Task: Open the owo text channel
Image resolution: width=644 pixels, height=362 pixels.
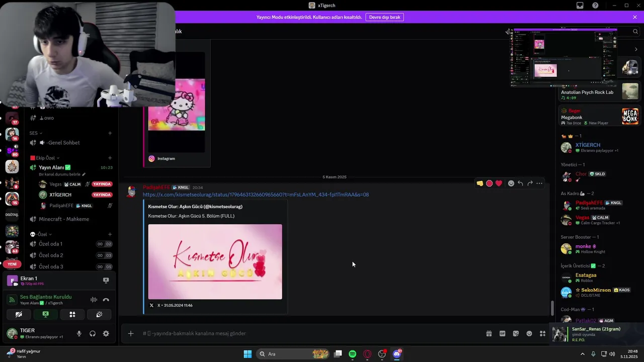Action: click(x=71, y=118)
